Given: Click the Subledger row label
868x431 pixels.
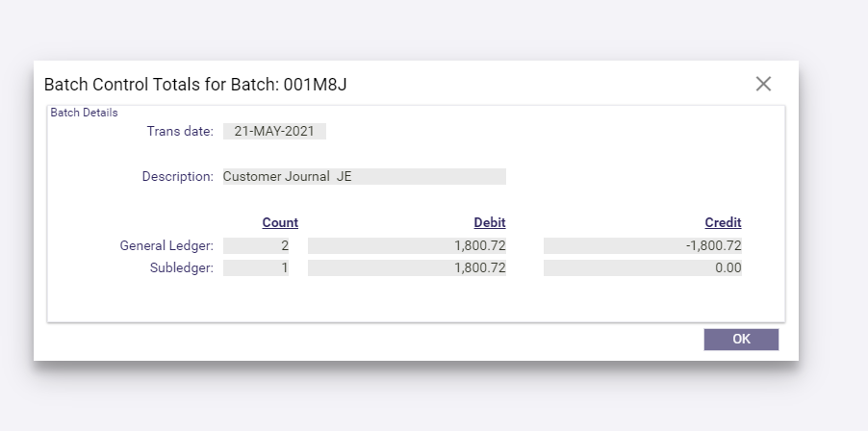Looking at the screenshot, I should point(182,267).
